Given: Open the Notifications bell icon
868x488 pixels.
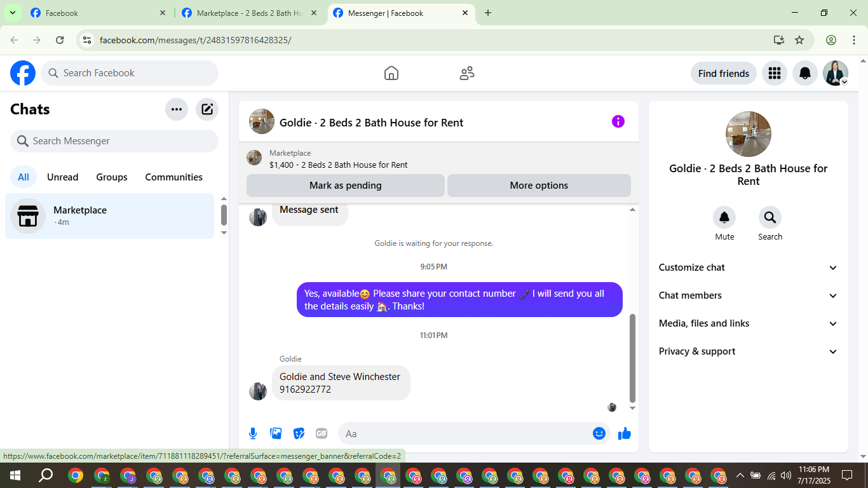Looking at the screenshot, I should point(805,73).
